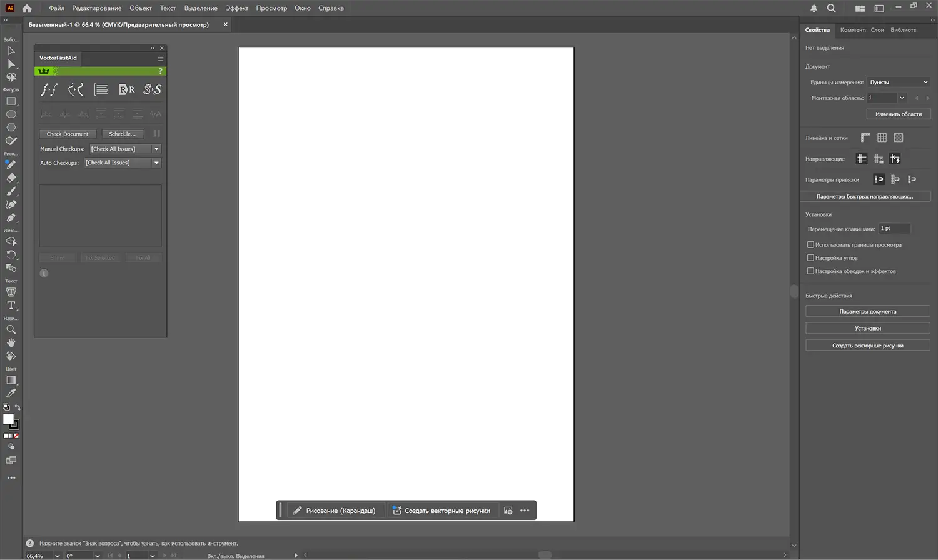Select the Polygon tool
The image size is (938, 560).
(11, 127)
